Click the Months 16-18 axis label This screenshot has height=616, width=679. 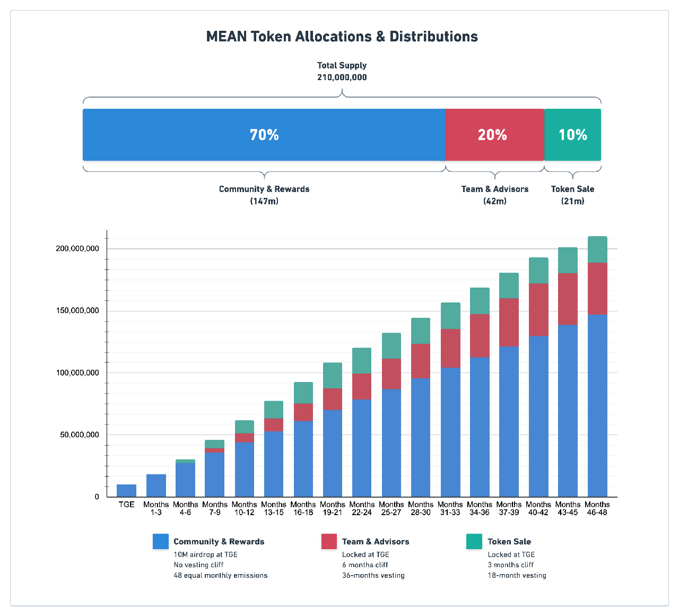coord(303,508)
